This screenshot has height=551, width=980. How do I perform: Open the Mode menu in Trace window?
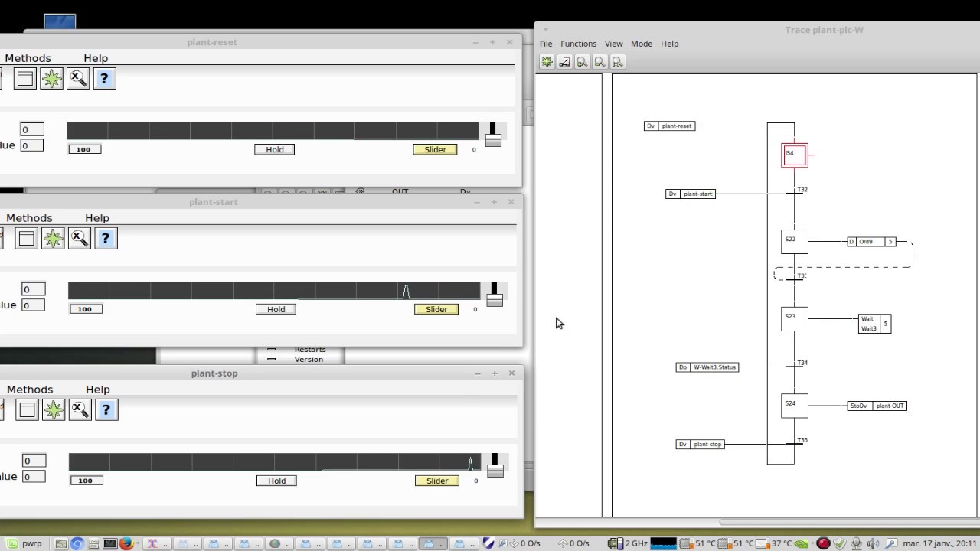(642, 44)
